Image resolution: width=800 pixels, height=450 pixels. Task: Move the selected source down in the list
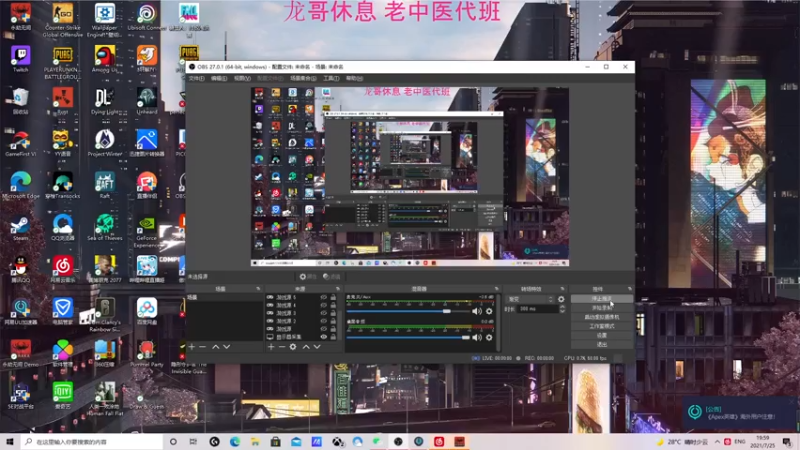pos(317,347)
